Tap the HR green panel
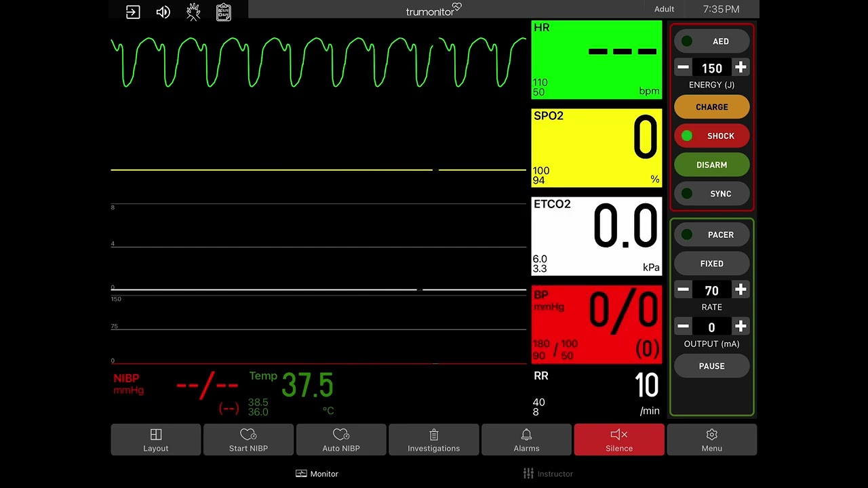This screenshot has width=868, height=488. pyautogui.click(x=597, y=60)
